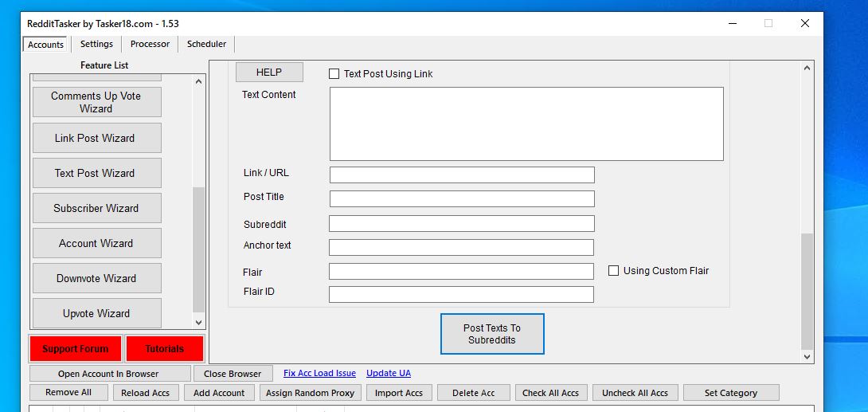Click the red Tutorials button
The width and height of the screenshot is (868, 412).
click(164, 349)
